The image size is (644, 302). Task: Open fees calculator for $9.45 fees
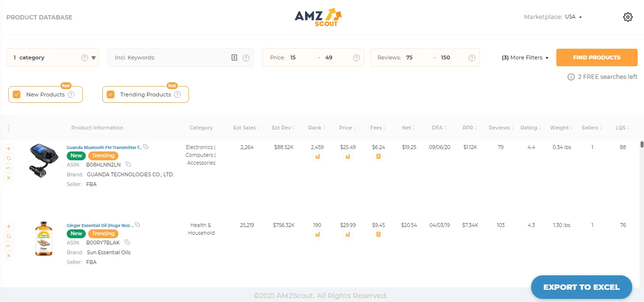point(379,234)
